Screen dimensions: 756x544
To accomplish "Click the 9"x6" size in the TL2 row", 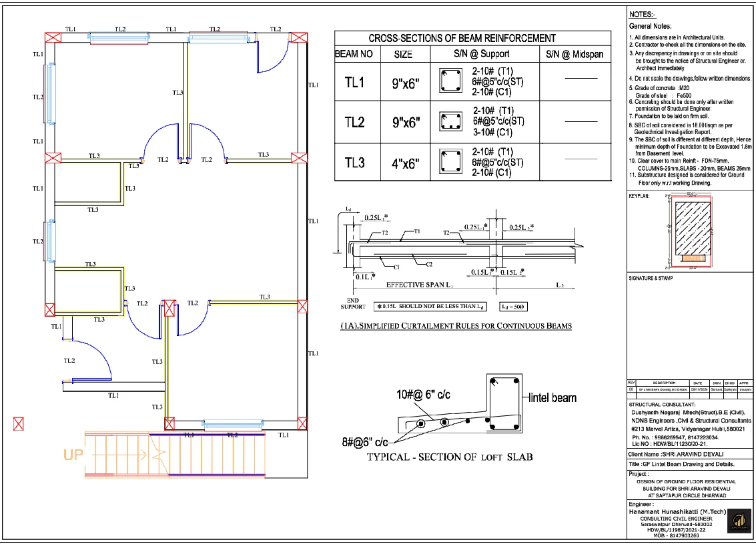I will [x=406, y=123].
